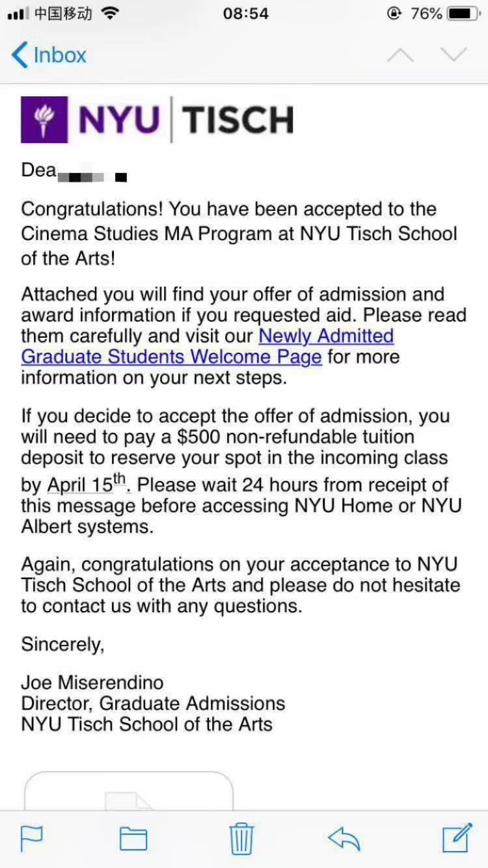Image resolution: width=488 pixels, height=868 pixels.
Task: Show previous message with up arrow
Action: 400,55
